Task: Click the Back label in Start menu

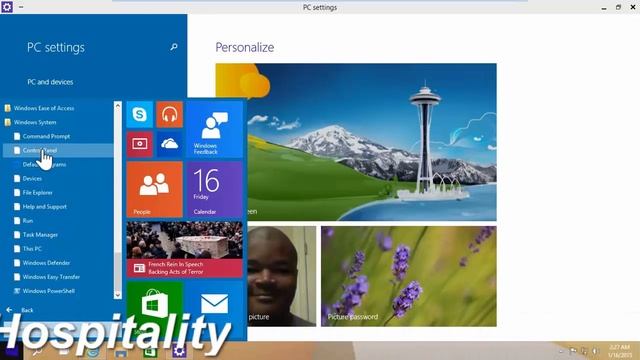Action: click(x=27, y=310)
